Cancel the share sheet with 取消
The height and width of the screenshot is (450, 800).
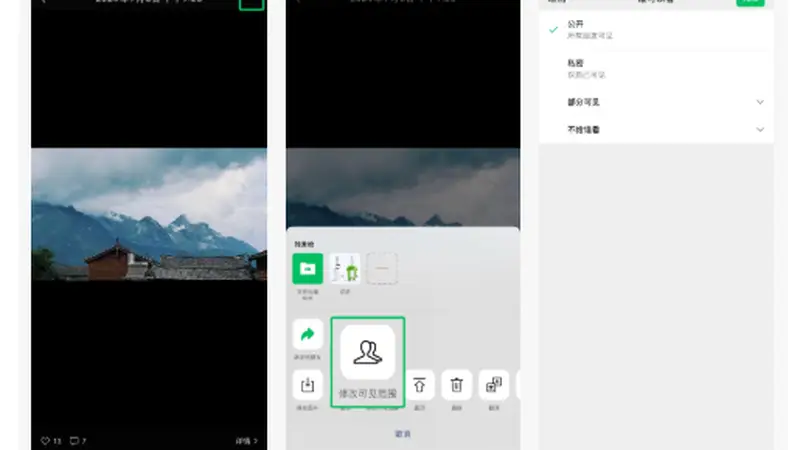pyautogui.click(x=403, y=434)
